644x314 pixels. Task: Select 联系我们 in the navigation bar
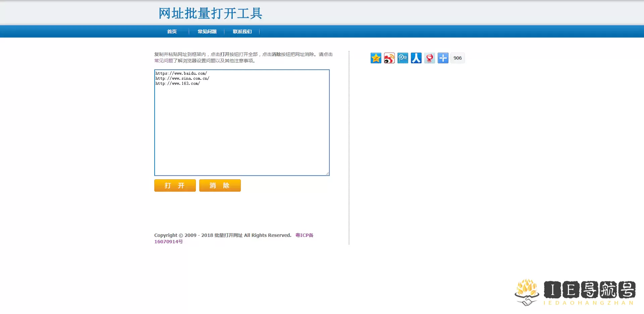click(x=242, y=32)
